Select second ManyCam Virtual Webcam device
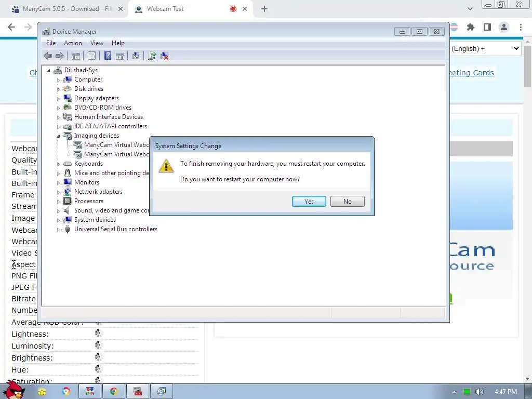 pos(116,154)
